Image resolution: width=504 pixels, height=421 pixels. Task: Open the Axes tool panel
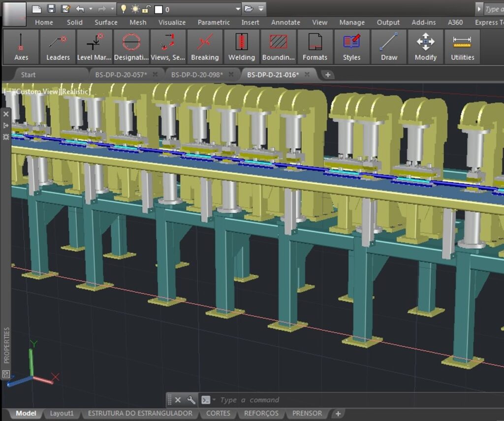tap(21, 47)
